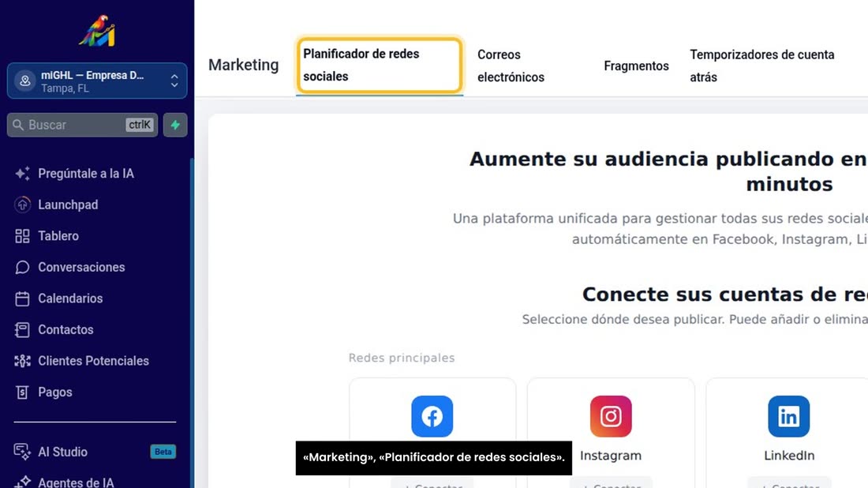Click the Facebook network icon
This screenshot has height=488, width=868.
tap(432, 416)
